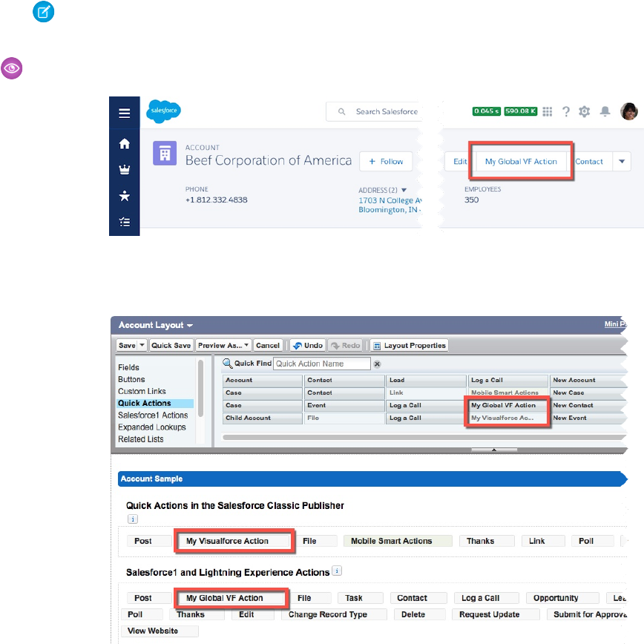644x644 pixels.
Task: Select Fields in the palette list
Action: 128,367
